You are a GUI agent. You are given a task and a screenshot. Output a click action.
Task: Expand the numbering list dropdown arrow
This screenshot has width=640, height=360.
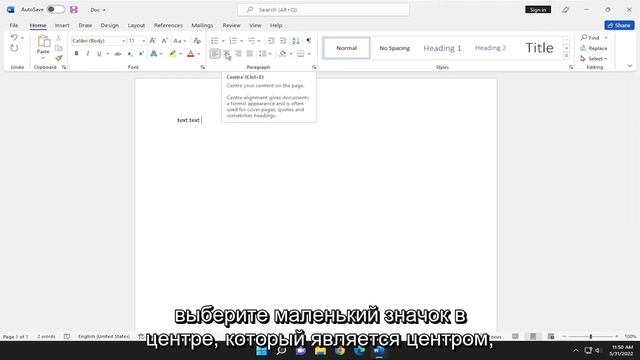pyautogui.click(x=241, y=41)
